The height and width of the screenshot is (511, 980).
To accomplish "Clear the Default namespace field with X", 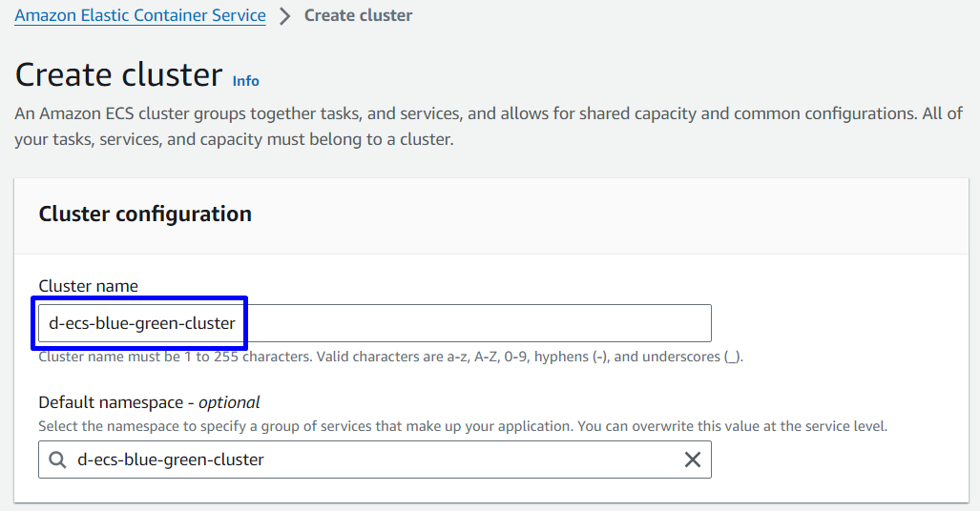I will pos(692,460).
